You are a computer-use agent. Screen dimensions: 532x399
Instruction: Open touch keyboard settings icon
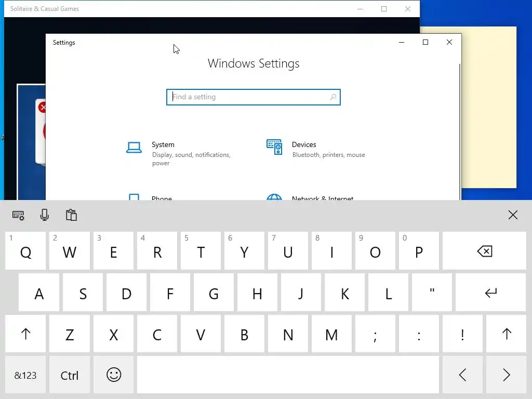18,215
